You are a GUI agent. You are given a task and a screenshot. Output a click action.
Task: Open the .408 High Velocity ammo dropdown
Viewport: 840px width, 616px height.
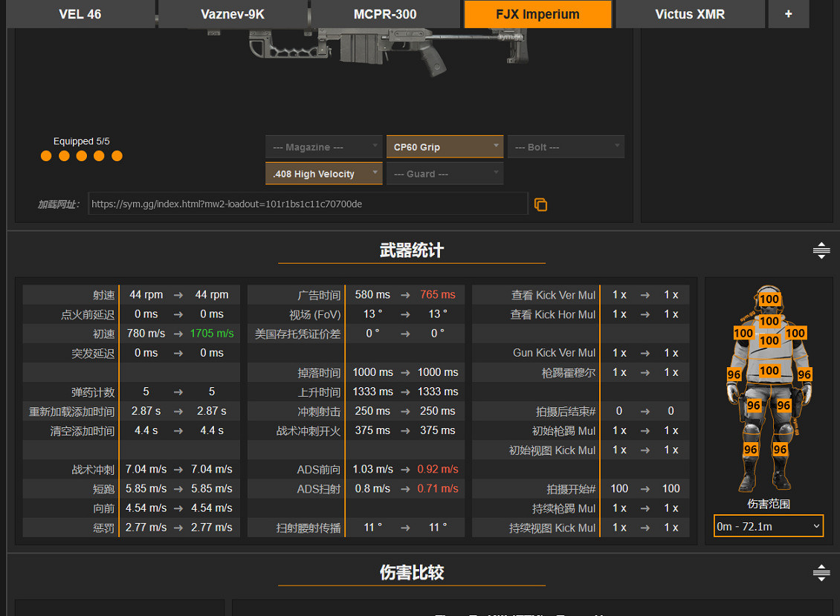point(323,174)
